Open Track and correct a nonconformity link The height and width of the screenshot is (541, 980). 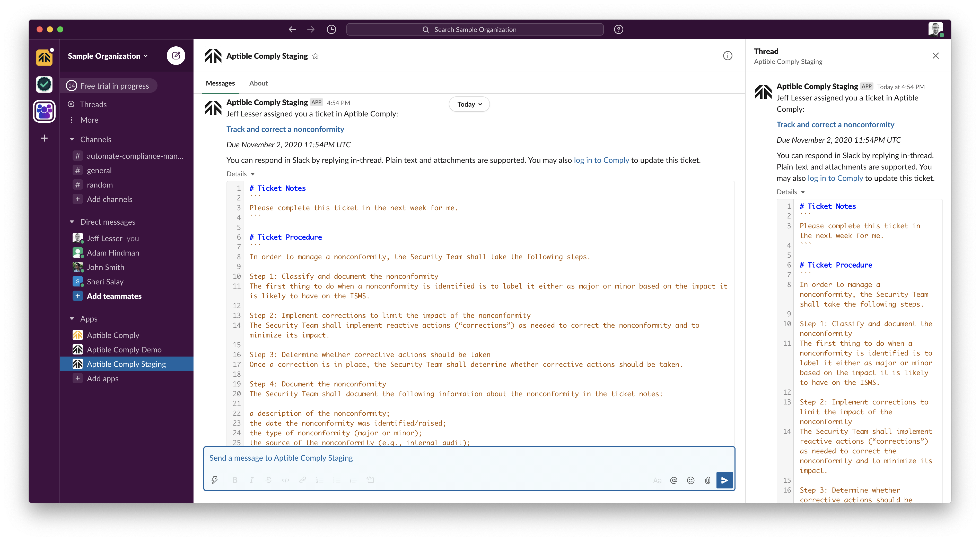pos(285,129)
